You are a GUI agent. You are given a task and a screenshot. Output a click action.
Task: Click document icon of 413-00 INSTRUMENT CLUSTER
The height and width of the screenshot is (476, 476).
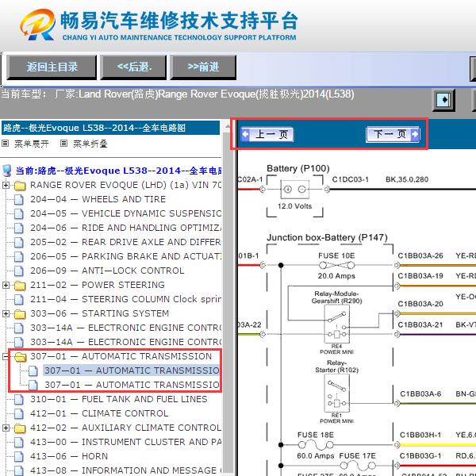click(19, 442)
